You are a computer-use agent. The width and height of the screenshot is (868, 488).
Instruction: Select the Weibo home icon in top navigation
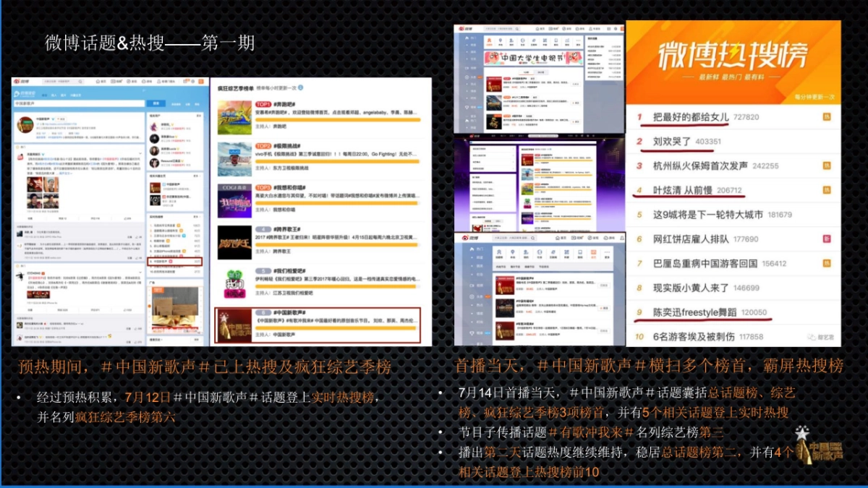click(x=98, y=81)
